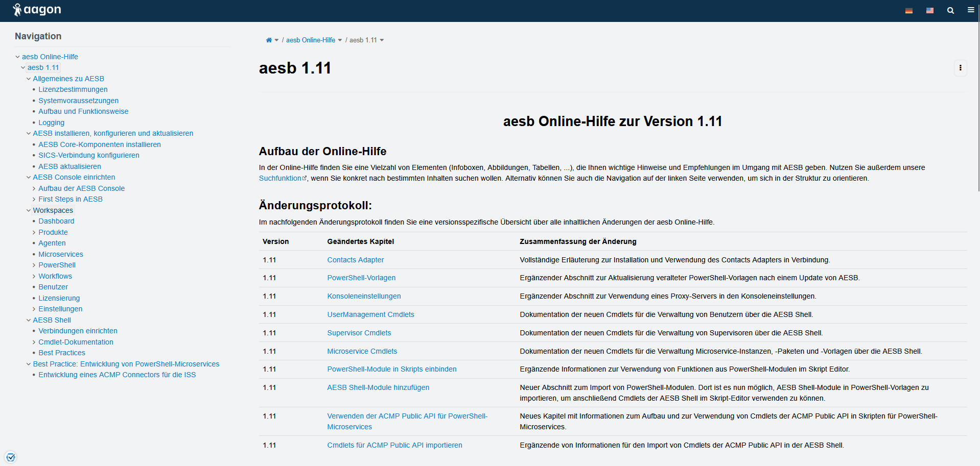
Task: Collapse Allgemeines zu AESB section
Action: [x=29, y=79]
